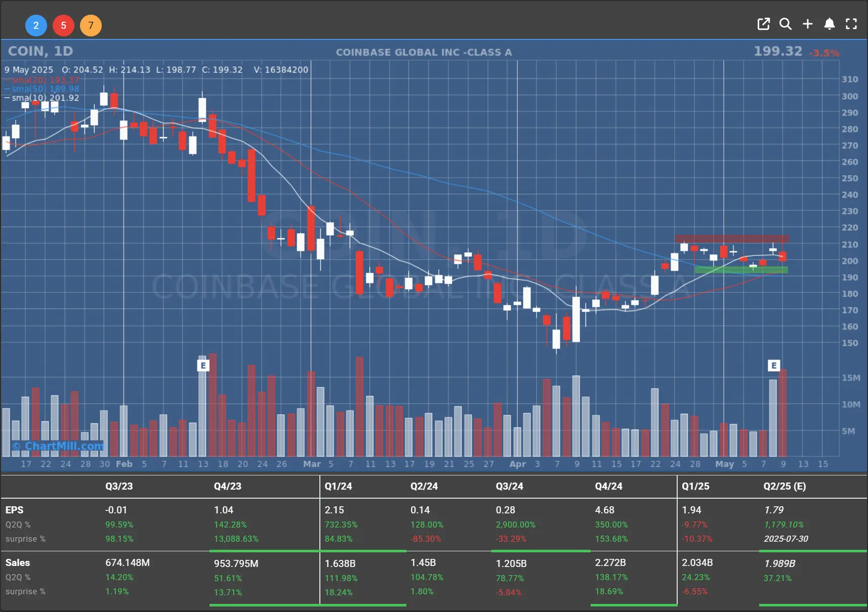The height and width of the screenshot is (612, 868).
Task: Click the search magnifier icon
Action: [x=785, y=24]
